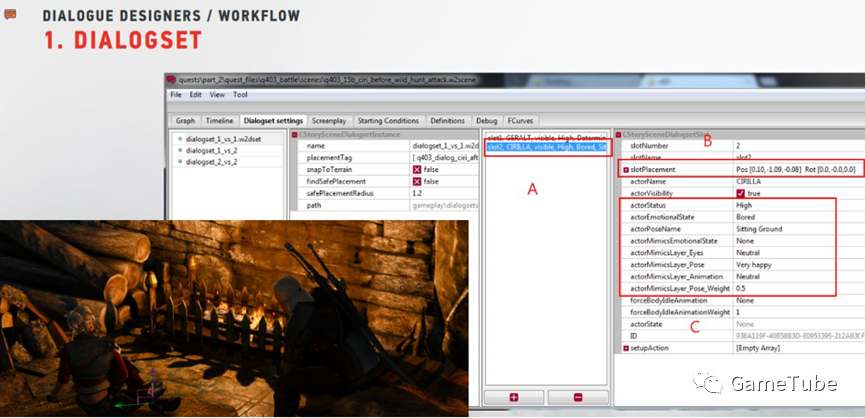
Task: Open the actorStatus value High
Action: [x=799, y=205]
